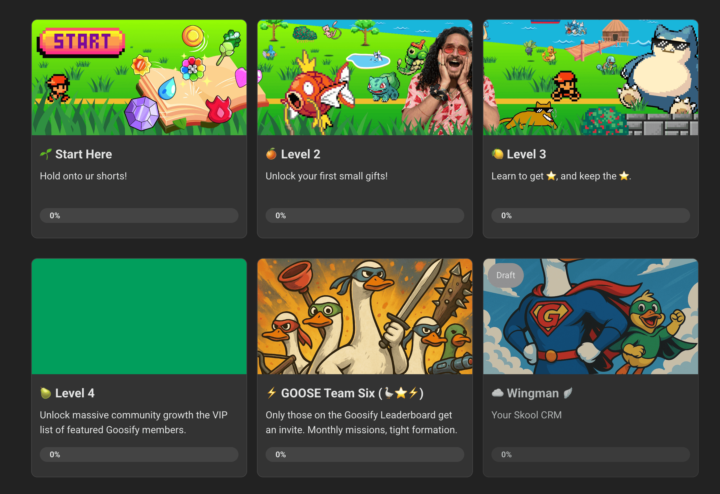Click the text "Unlock your first small gifts!"

[x=326, y=176]
